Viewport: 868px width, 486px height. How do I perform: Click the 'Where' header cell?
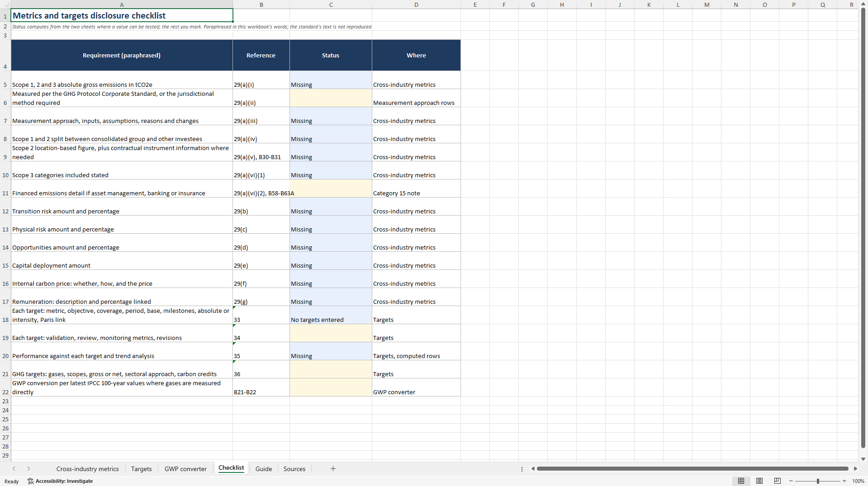point(416,55)
